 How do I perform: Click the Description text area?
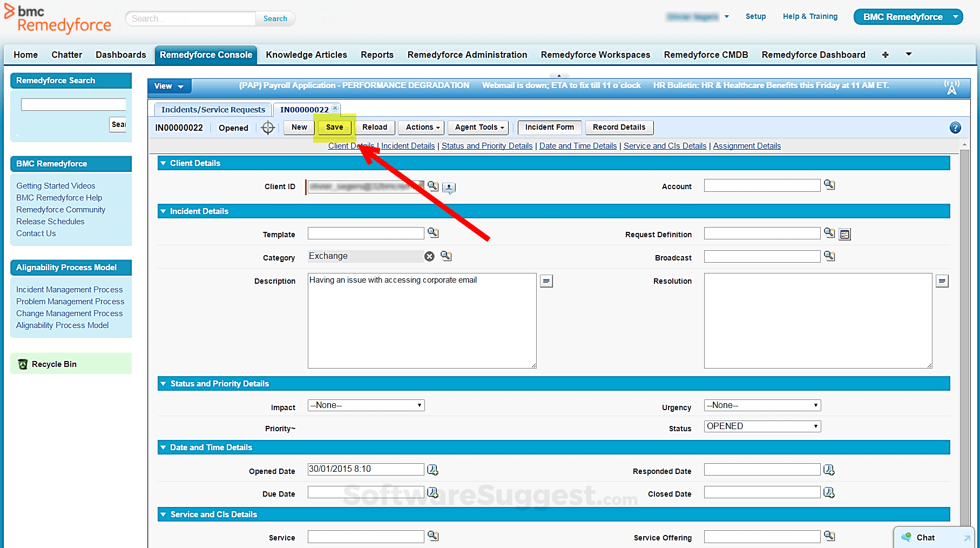coord(422,320)
